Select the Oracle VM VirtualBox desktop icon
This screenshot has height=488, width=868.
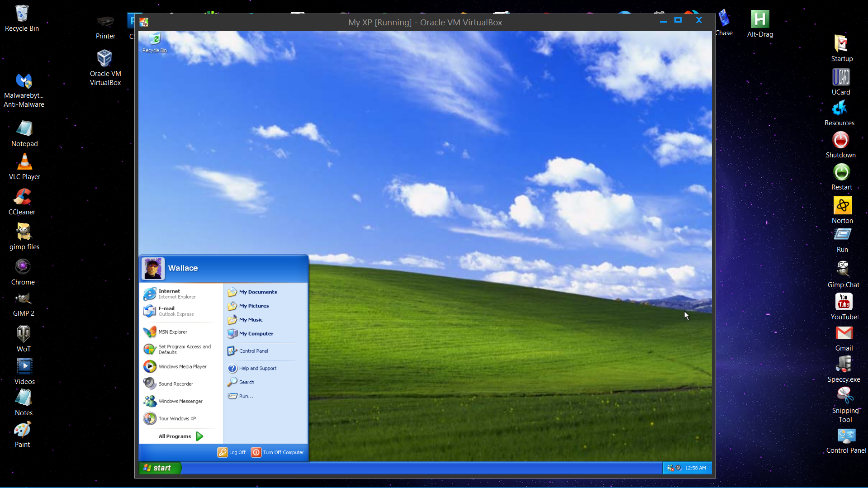pos(105,68)
